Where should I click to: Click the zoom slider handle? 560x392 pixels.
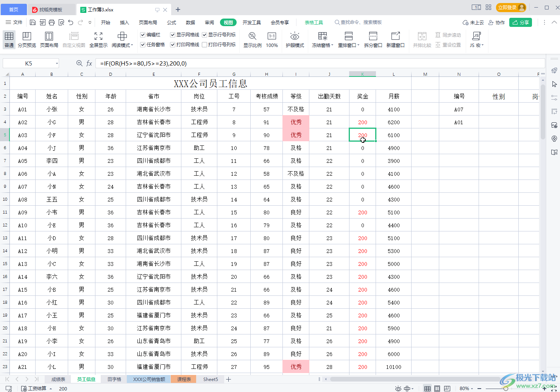pyautogui.click(x=505, y=388)
